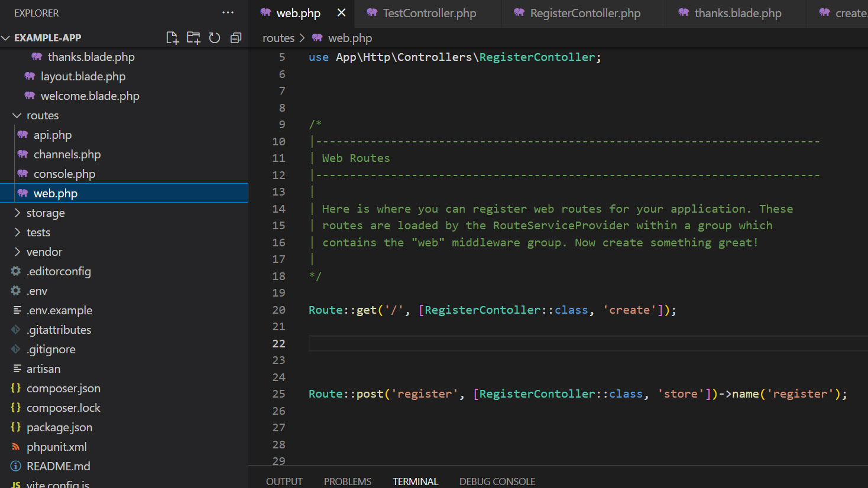Click the 'create' string on line 20
Screen dimensions: 868x488
tap(629, 310)
